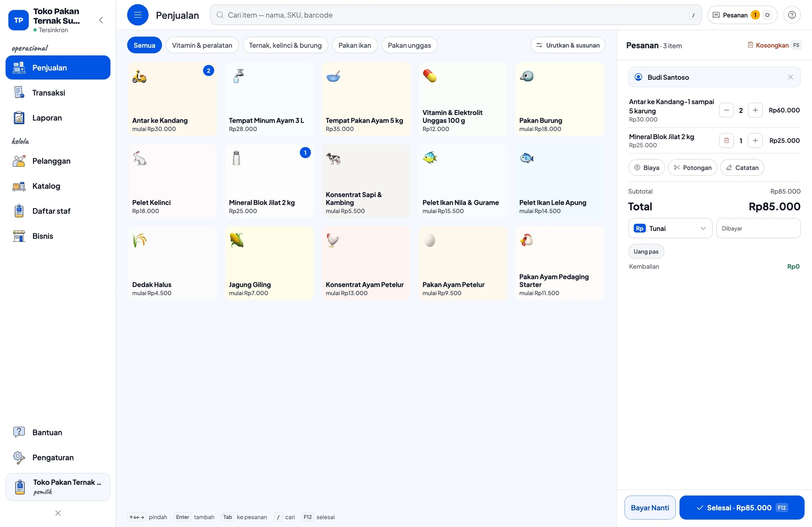Filter by Pakan ikan
This screenshot has height=527, width=812.
[355, 45]
